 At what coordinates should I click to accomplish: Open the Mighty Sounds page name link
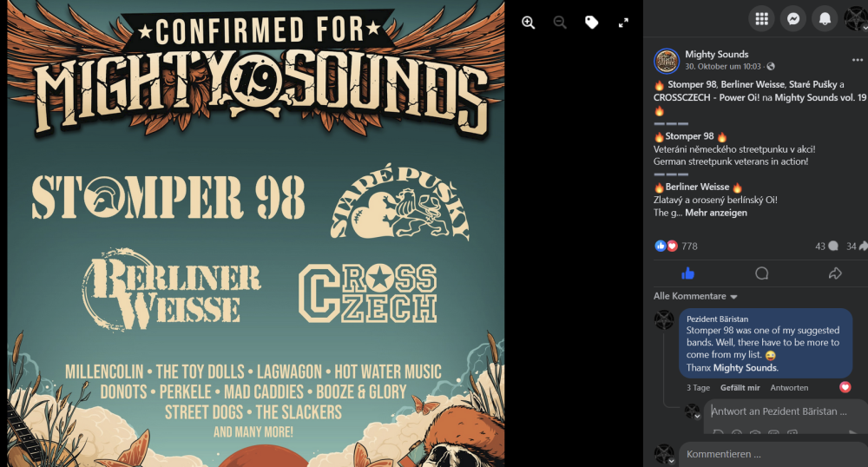click(716, 54)
